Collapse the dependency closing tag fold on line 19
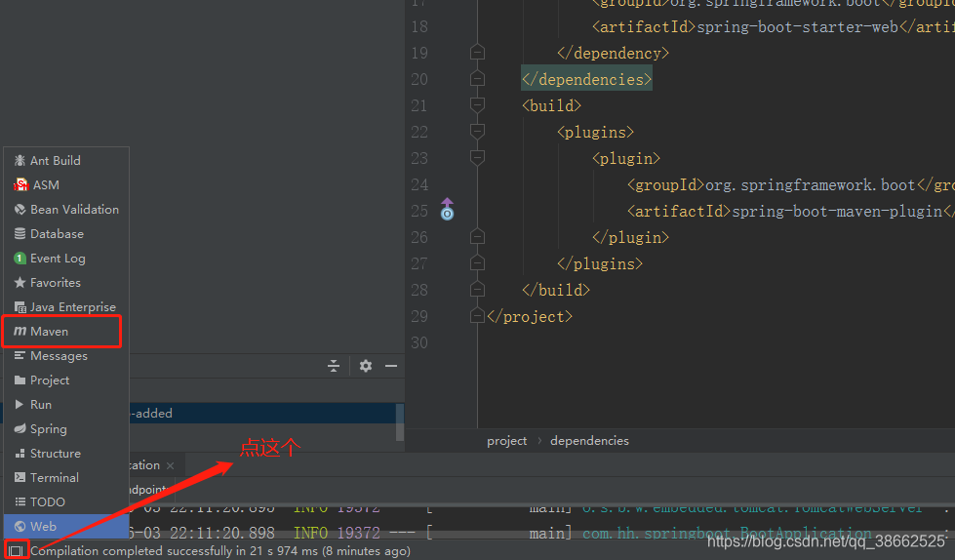Screen dimensions: 955x560 pyautogui.click(x=478, y=53)
